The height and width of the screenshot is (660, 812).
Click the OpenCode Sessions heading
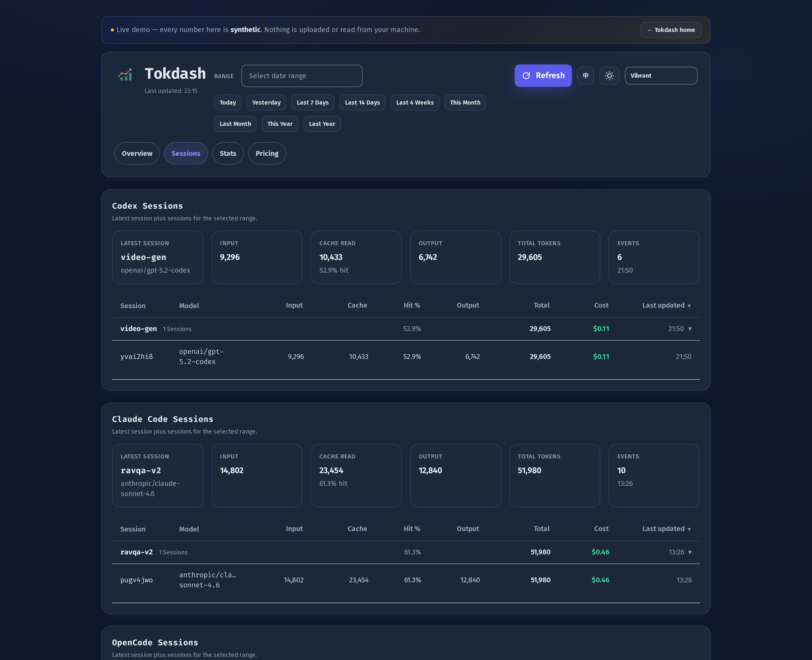point(155,642)
